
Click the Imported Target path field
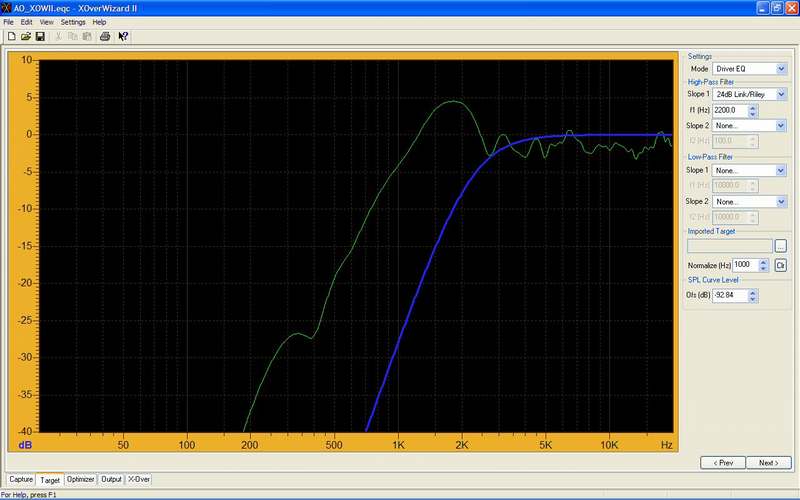tap(730, 246)
